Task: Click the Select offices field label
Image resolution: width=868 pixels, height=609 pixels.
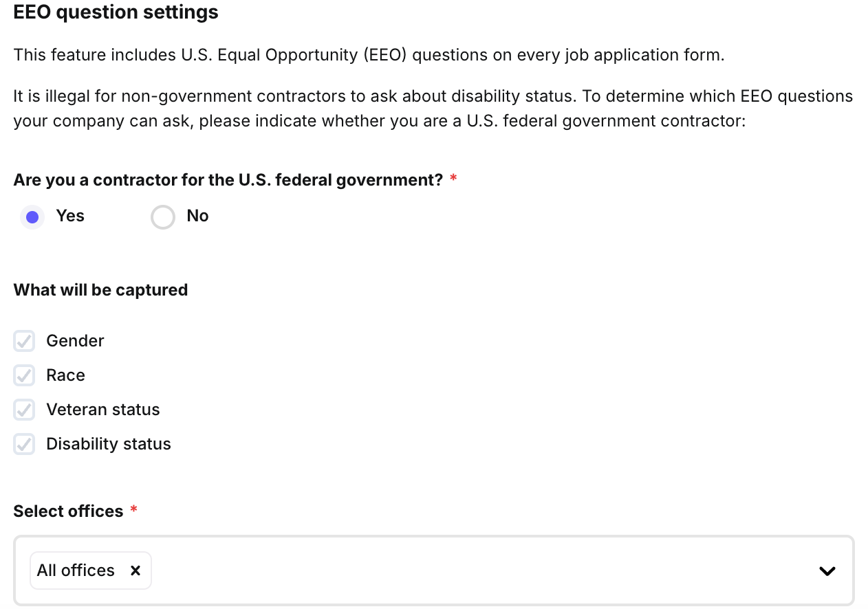Action: coord(68,511)
